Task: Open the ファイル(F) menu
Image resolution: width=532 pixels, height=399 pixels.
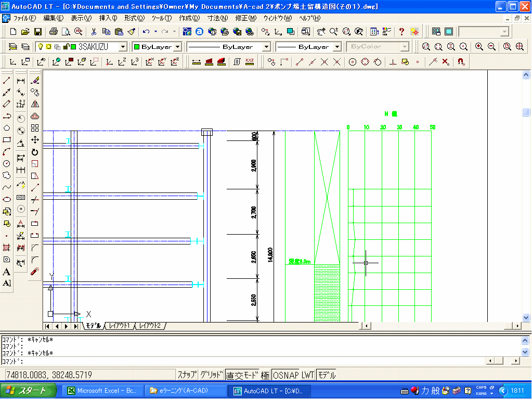Action: click(24, 18)
